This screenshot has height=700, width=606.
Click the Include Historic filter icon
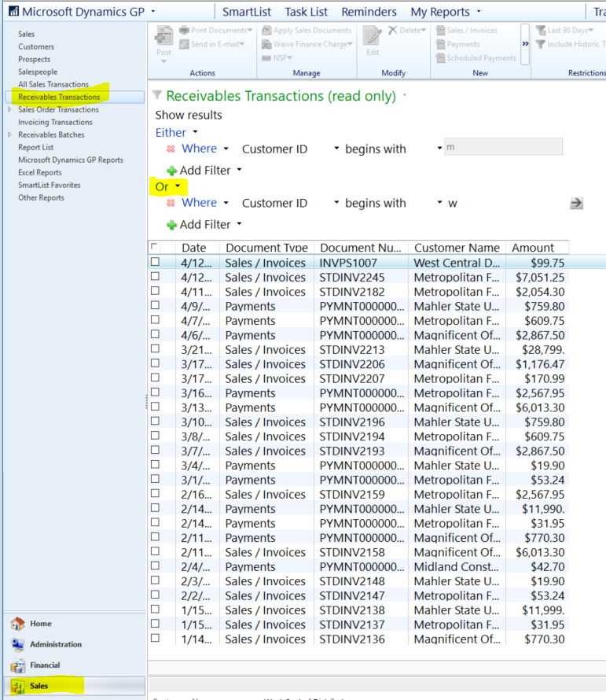coord(541,44)
